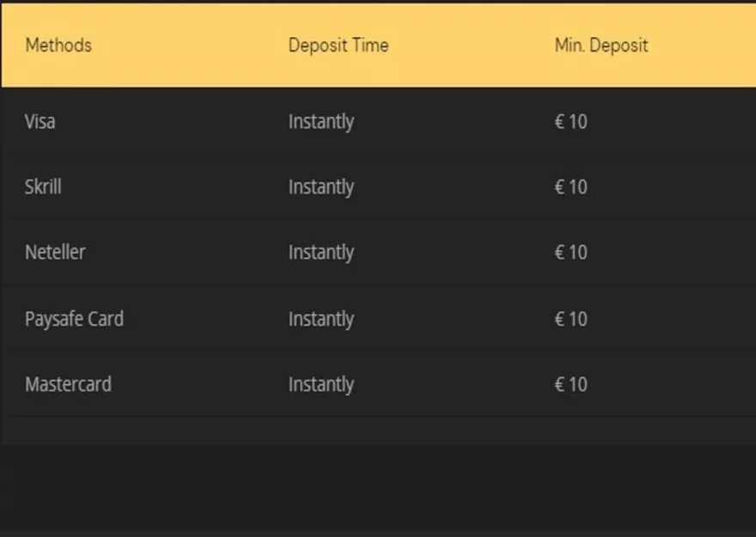Click the € 10 minimum deposit for Mastercard
Screen dimensions: 756x537
[571, 384]
